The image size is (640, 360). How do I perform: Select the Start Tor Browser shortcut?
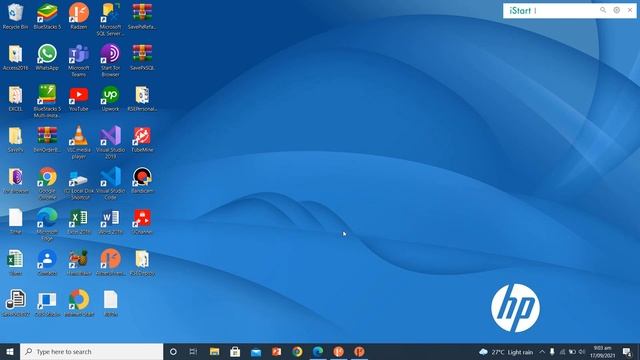tap(110, 60)
